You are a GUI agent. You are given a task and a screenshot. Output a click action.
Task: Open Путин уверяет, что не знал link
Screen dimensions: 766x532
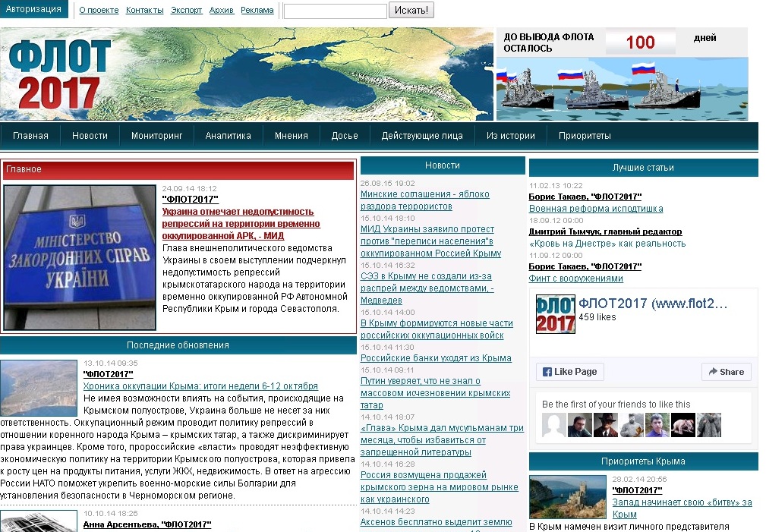coord(435,393)
